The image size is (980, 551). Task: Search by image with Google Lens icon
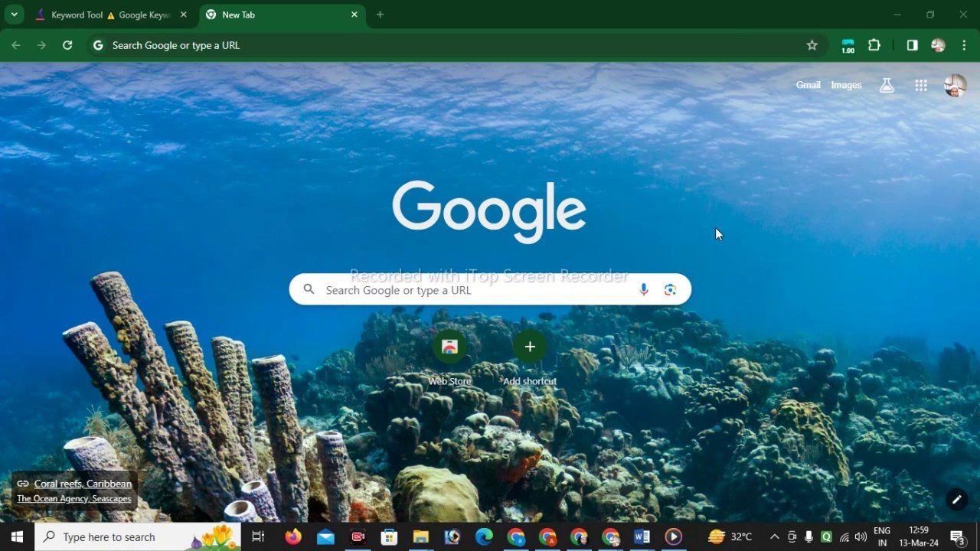(670, 289)
